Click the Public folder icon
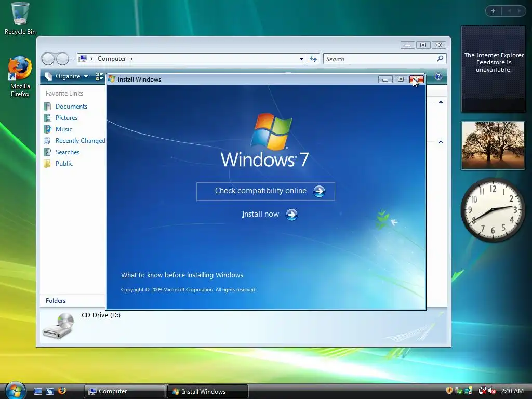Image resolution: width=532 pixels, height=399 pixels. [47, 164]
